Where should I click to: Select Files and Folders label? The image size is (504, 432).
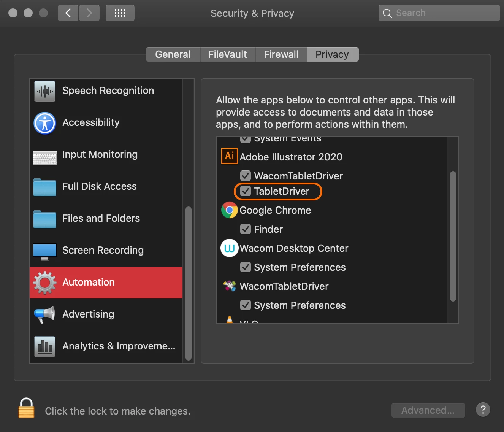pos(101,218)
